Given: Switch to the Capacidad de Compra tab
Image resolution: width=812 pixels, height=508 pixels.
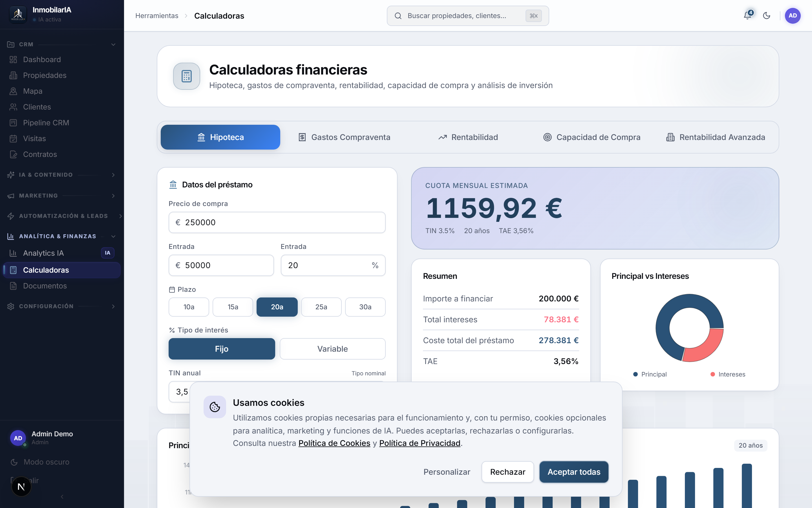Looking at the screenshot, I should pyautogui.click(x=592, y=137).
